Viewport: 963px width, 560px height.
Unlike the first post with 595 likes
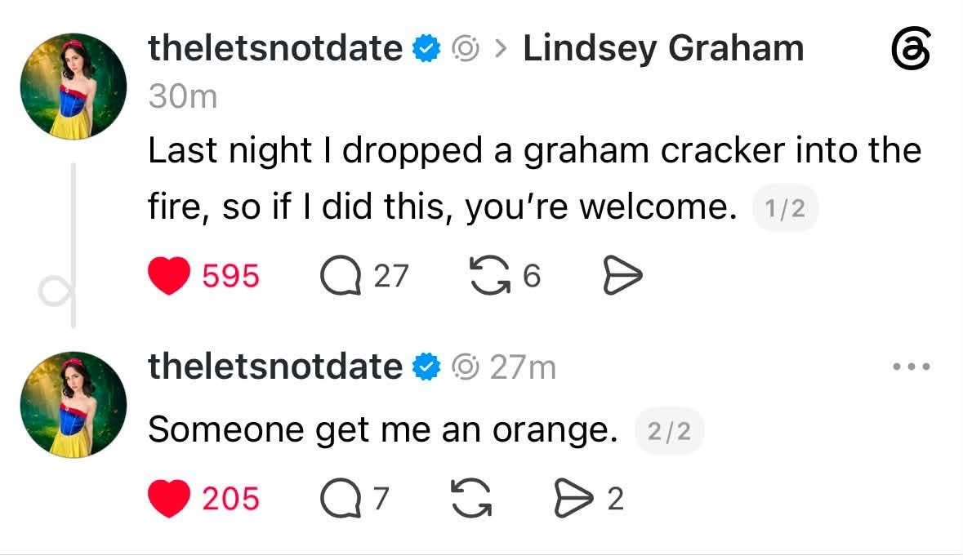(x=169, y=276)
